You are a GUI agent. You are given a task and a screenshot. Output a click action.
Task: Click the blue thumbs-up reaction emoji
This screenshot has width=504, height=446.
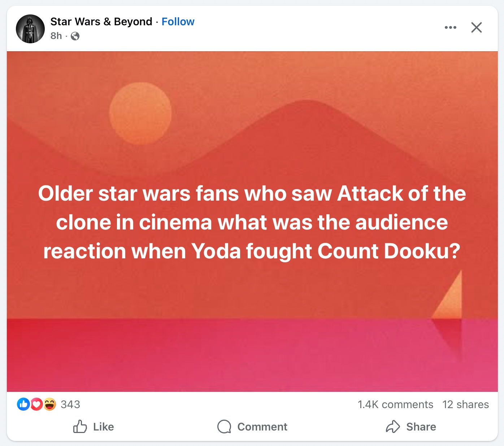click(x=23, y=404)
